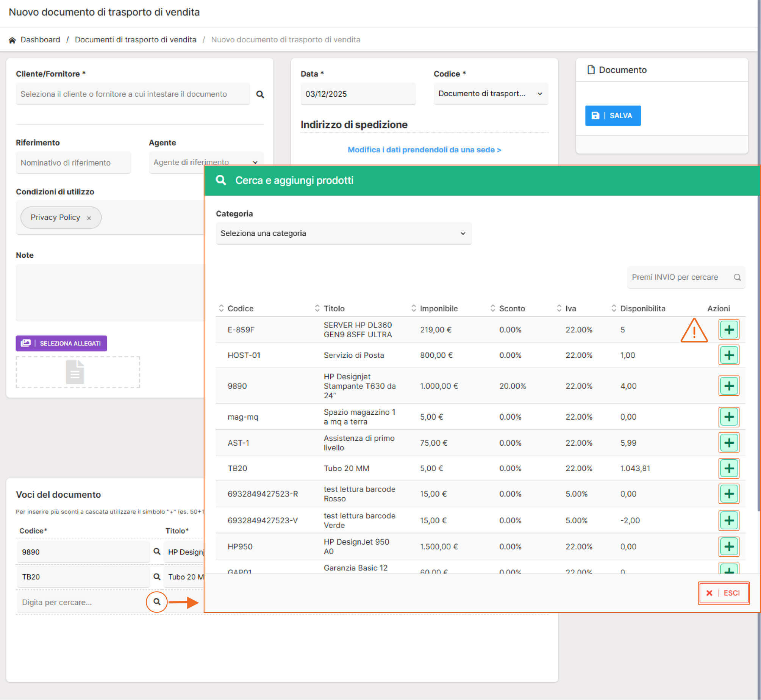Add Tubo 20 MM product with plus
This screenshot has width=761, height=700.
(728, 468)
